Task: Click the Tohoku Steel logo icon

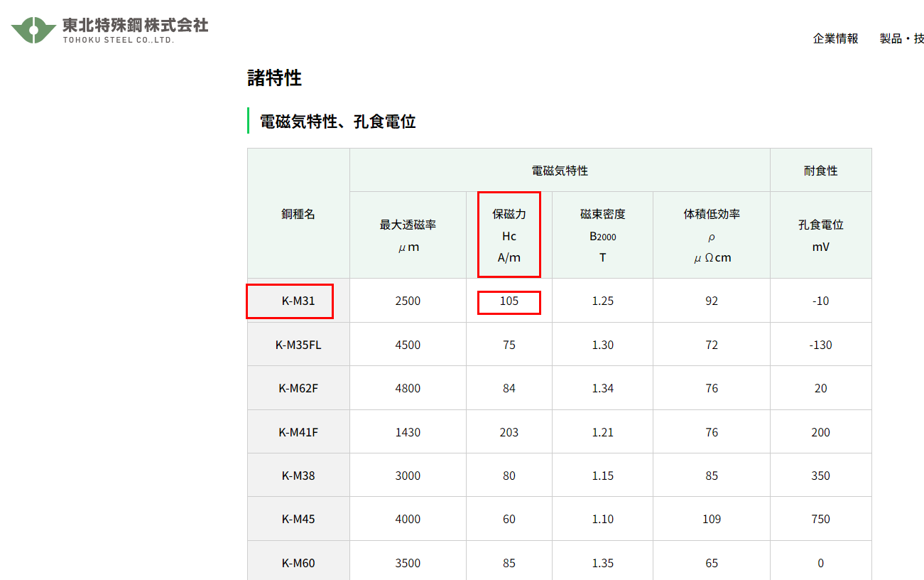Action: [33, 29]
